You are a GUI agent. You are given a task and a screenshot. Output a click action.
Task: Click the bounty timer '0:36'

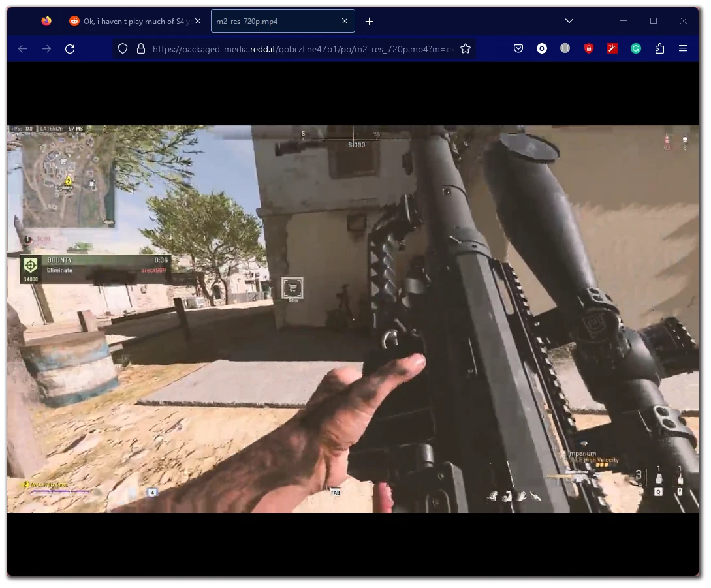coord(161,260)
